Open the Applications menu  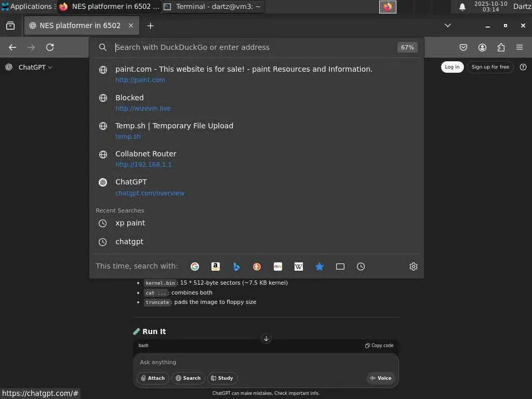click(x=28, y=6)
